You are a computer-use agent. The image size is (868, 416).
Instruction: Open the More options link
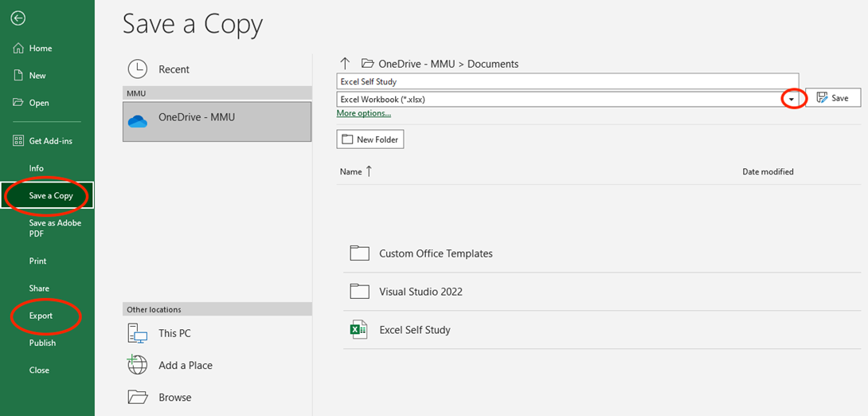[x=364, y=113]
